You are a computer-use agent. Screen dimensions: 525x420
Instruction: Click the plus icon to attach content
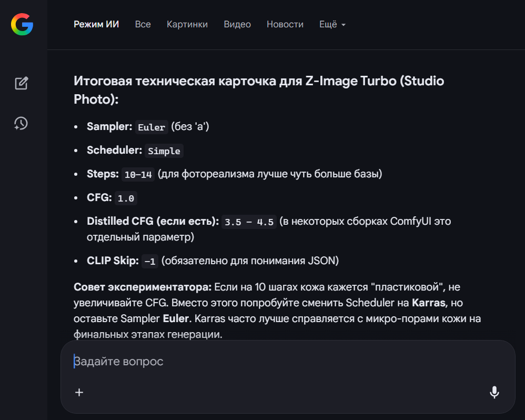[x=79, y=392]
